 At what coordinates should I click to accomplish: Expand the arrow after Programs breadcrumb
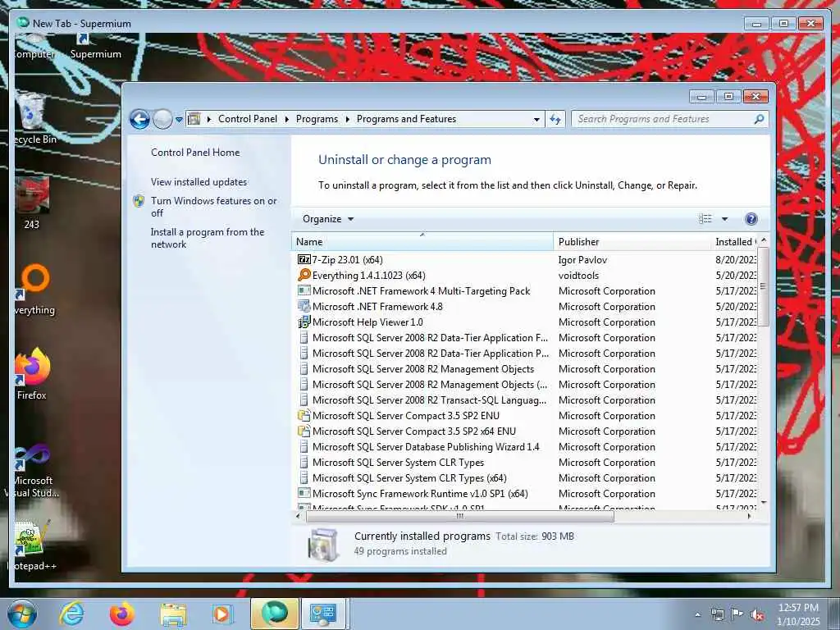[x=347, y=120]
